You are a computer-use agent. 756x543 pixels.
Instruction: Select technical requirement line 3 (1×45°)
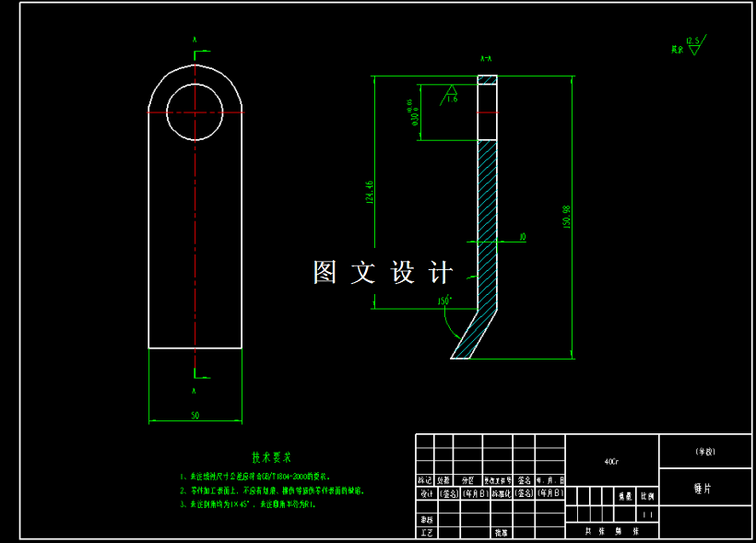coord(248,504)
